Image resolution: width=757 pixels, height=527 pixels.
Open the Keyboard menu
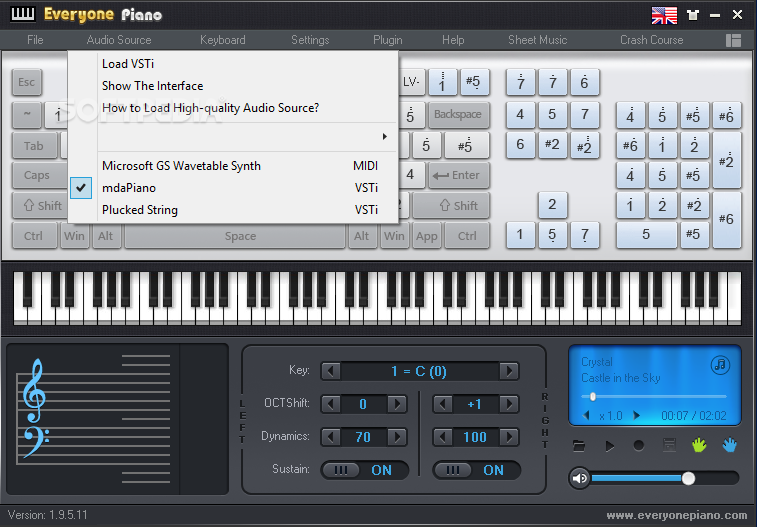coord(223,40)
